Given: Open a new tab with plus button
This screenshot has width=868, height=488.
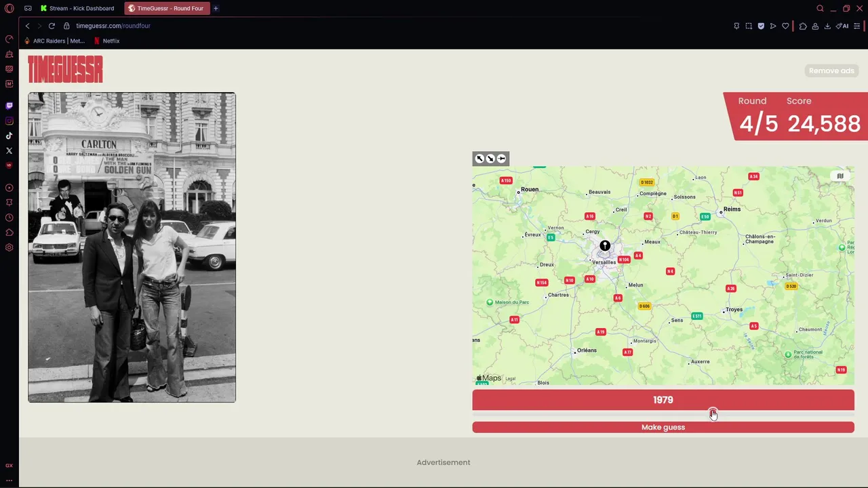Looking at the screenshot, I should coord(216,8).
